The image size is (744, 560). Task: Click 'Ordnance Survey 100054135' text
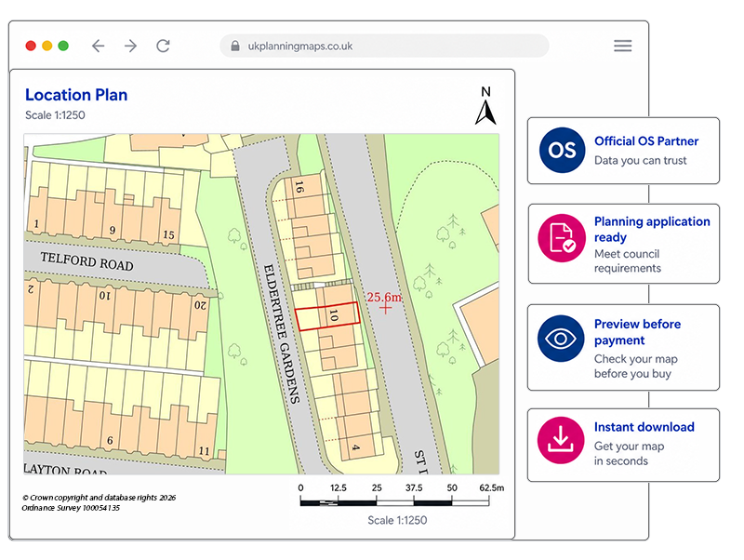click(71, 508)
